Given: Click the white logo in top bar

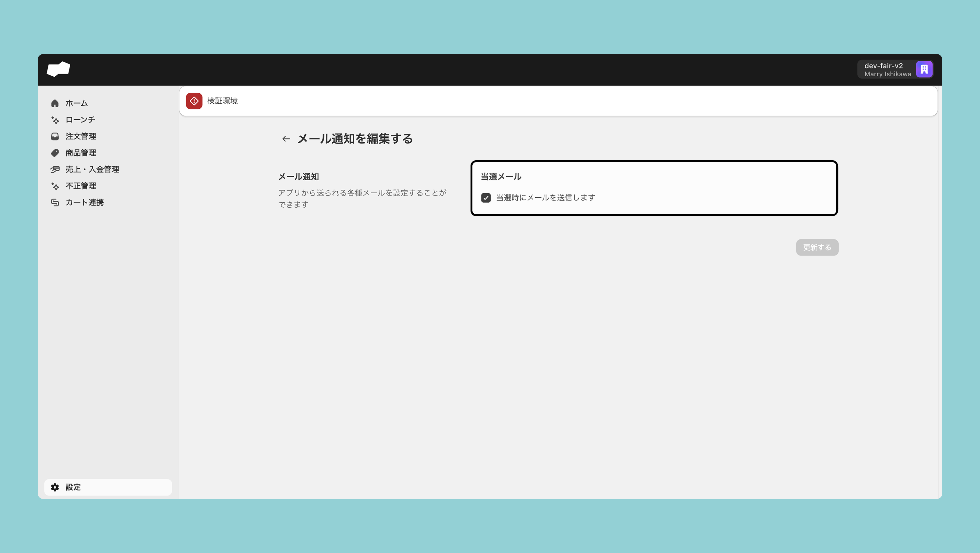Looking at the screenshot, I should click(58, 69).
